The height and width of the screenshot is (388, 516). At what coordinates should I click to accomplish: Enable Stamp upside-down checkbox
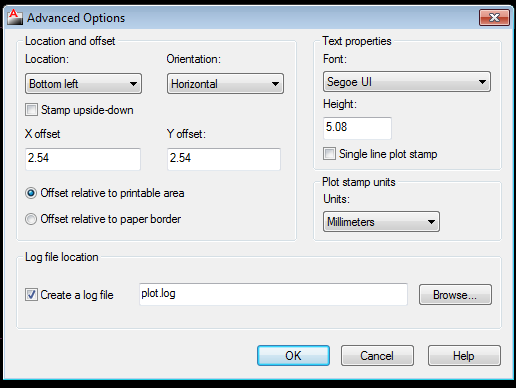coord(32,110)
